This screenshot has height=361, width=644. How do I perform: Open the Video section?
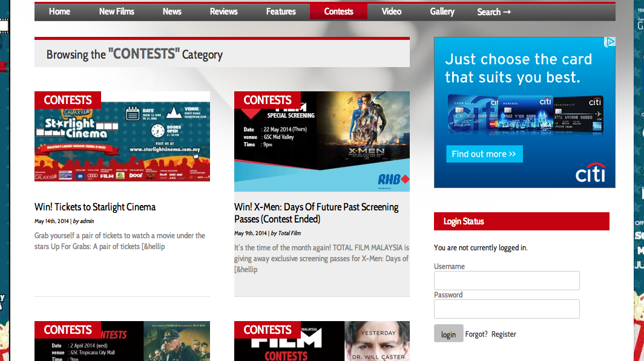[392, 11]
